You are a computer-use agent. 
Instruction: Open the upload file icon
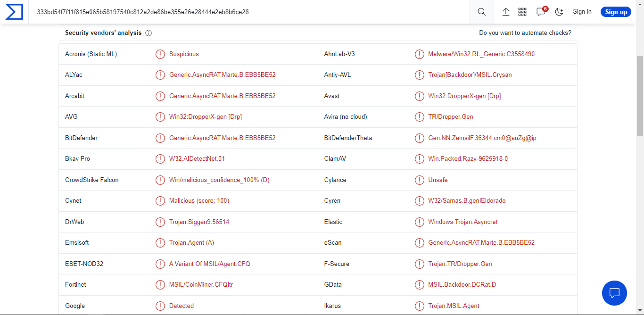point(506,12)
